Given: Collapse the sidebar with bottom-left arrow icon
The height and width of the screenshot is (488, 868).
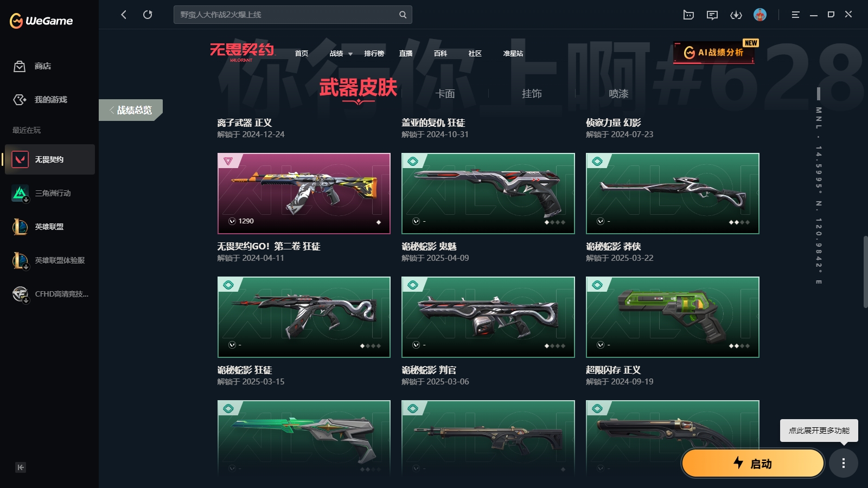Looking at the screenshot, I should pyautogui.click(x=21, y=467).
